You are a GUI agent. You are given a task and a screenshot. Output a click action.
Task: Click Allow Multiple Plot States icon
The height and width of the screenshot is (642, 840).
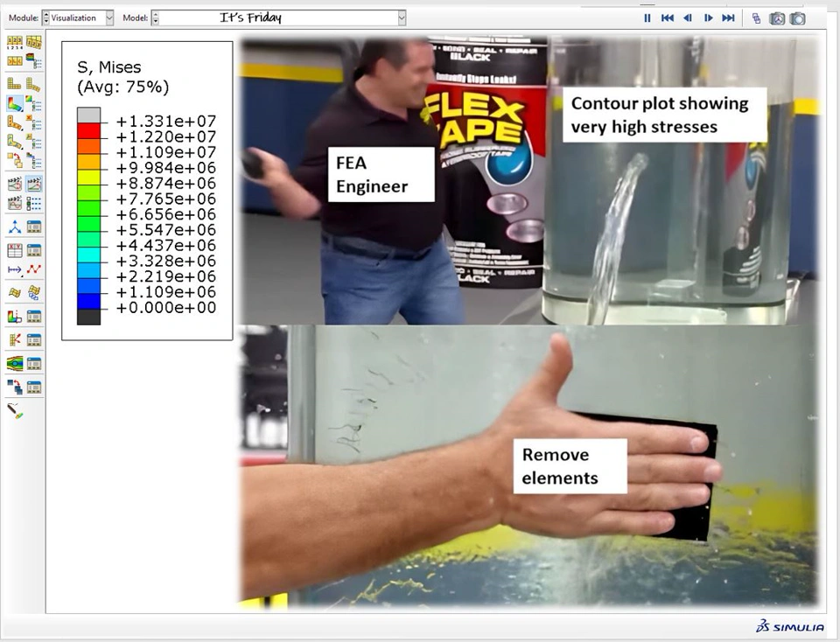[15, 161]
